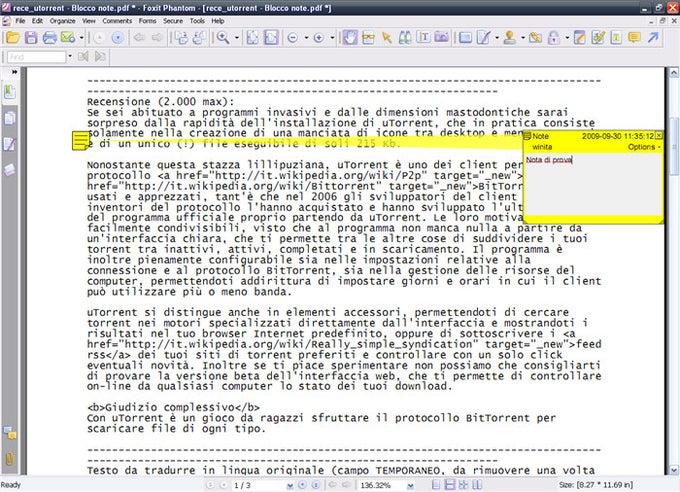
Task: Click the Find Next button
Action: (100, 57)
